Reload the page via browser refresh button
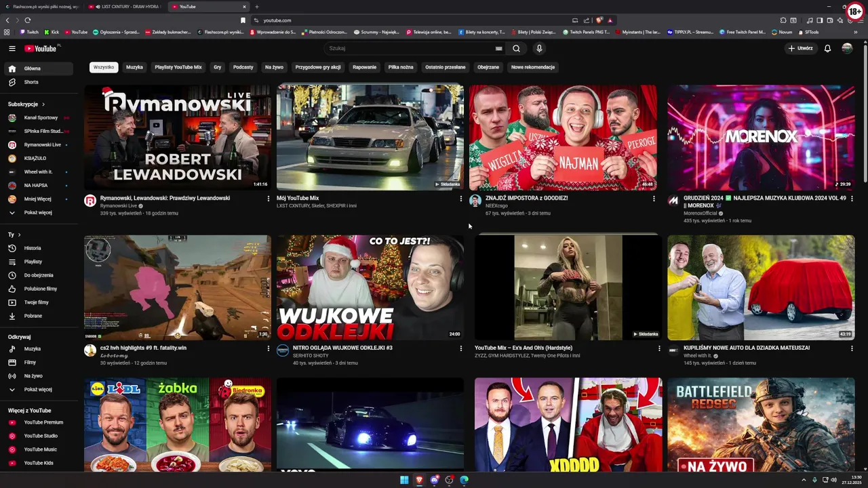The image size is (868, 488). pos(27,20)
